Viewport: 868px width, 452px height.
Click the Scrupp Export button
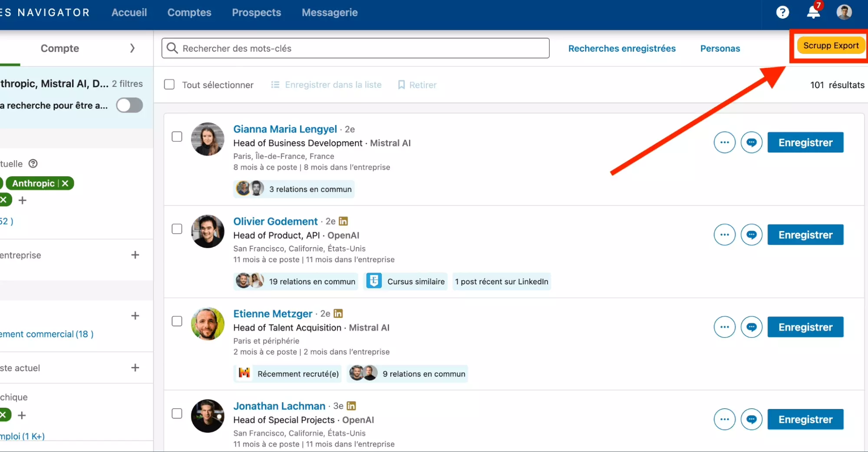click(x=830, y=46)
